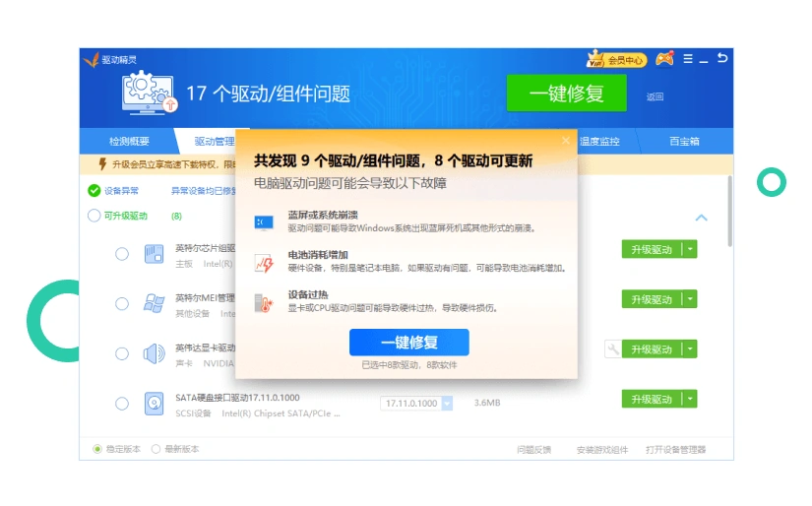
Task: Click the 电池消耗增加 battery icon
Action: coord(264,263)
